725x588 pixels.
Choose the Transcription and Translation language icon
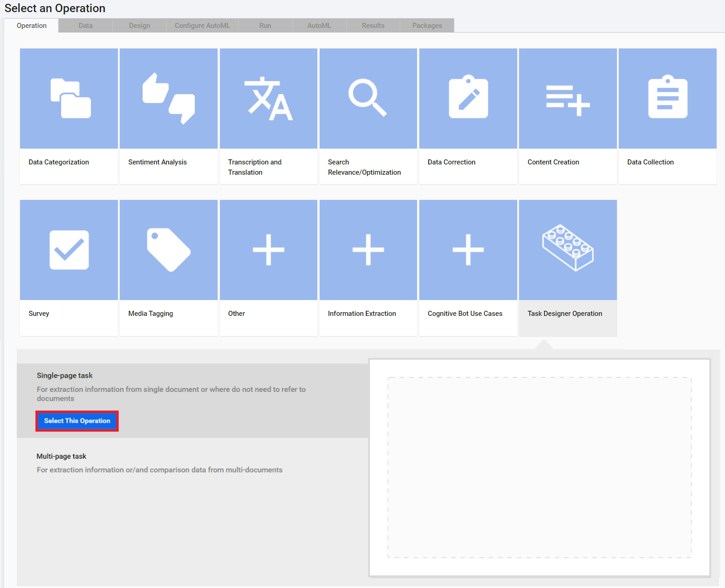coord(269,98)
